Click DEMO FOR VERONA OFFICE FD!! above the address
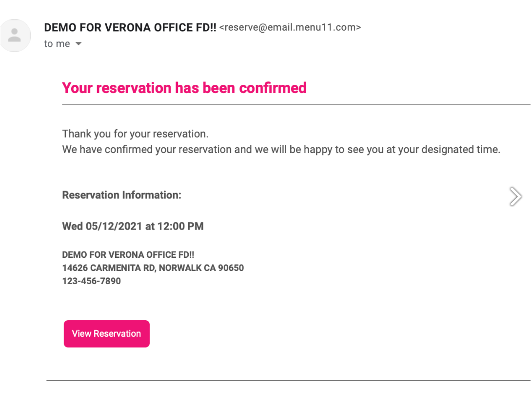 point(128,255)
